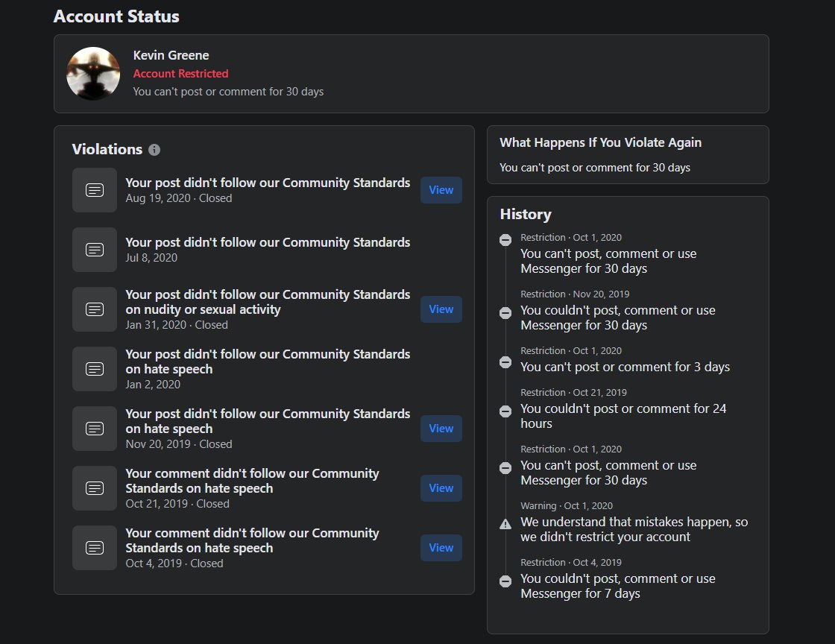Screen dimensions: 835x644
Task: Click the Restriction · Nov 20, 2019 history label
Action: coord(575,294)
